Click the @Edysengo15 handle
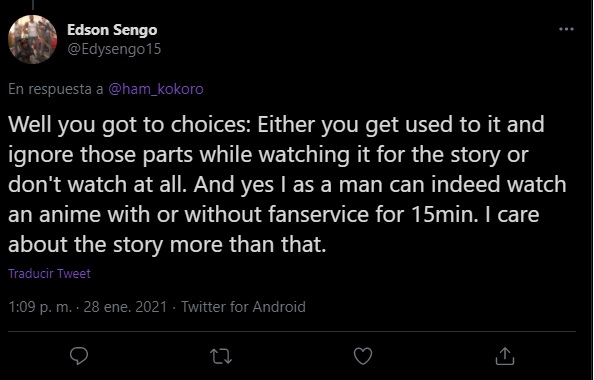The height and width of the screenshot is (380, 594). tap(114, 49)
